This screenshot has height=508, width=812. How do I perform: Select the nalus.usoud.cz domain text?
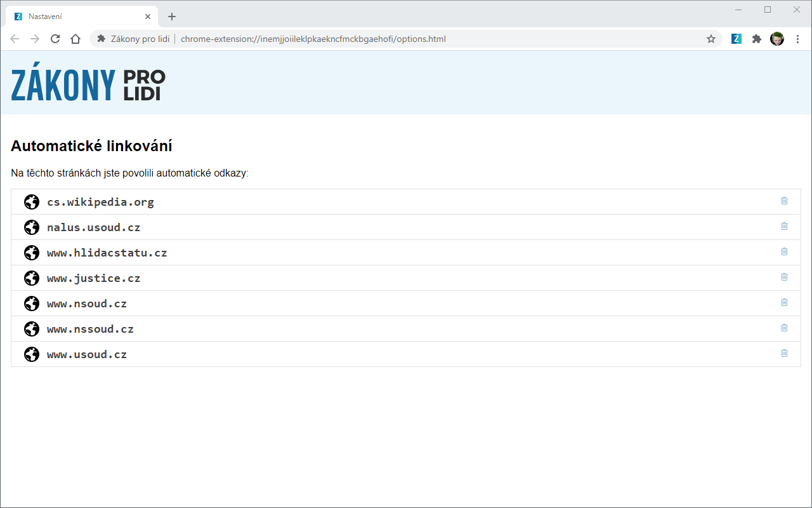[x=94, y=227]
